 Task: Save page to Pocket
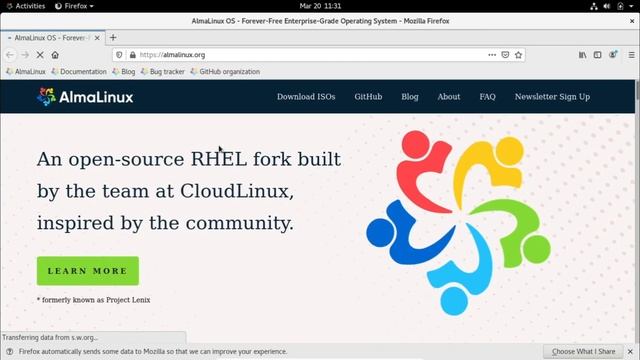(505, 55)
